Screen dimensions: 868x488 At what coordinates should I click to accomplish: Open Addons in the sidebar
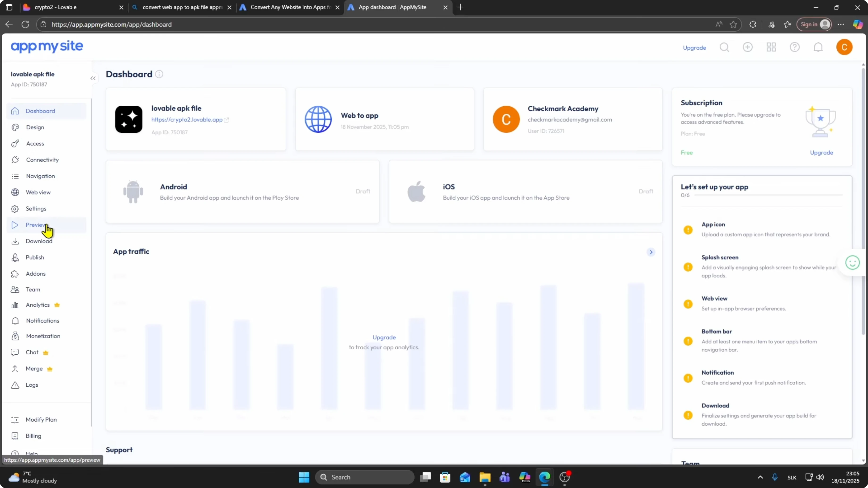[46, 273]
